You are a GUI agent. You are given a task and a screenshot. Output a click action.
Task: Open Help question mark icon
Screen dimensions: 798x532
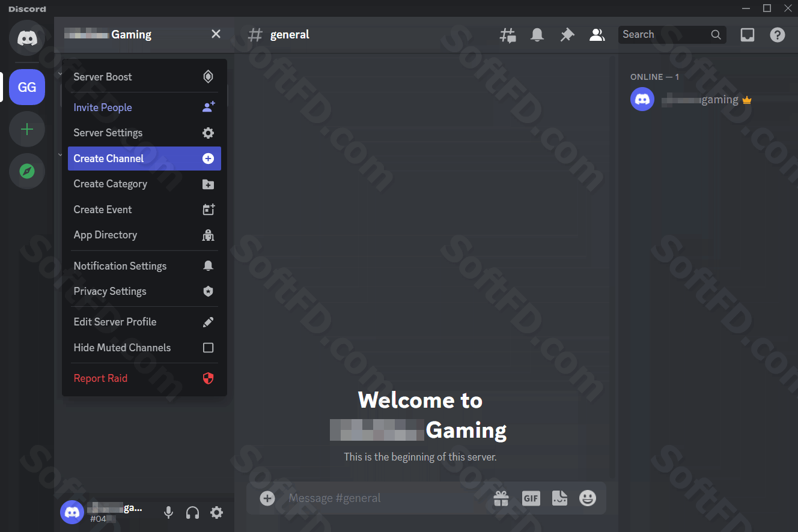point(778,35)
